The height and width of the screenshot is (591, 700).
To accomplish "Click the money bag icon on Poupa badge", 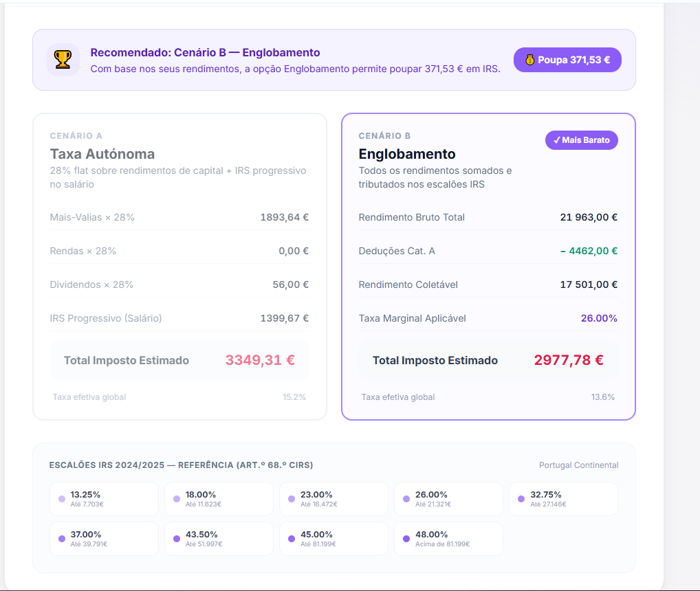I will tap(529, 60).
